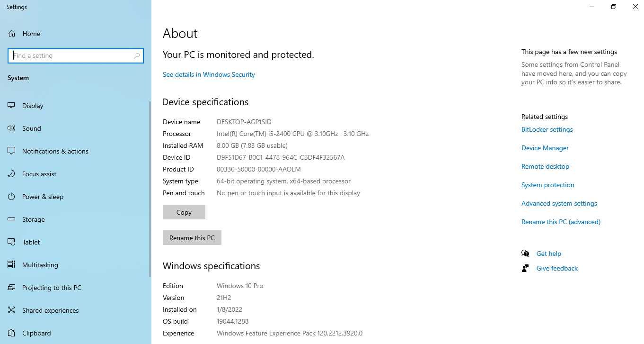
Task: Click processor value Intel Core i5-2400
Action: [x=292, y=134]
